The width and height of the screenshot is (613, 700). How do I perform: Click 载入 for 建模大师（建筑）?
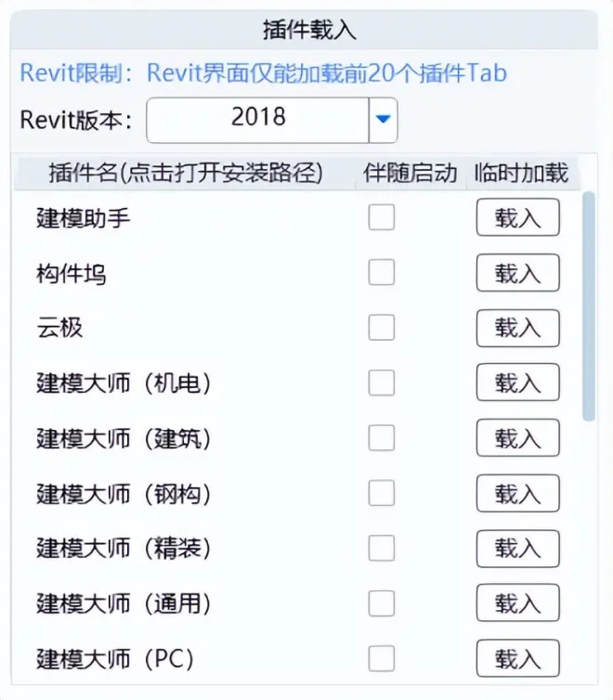click(518, 437)
